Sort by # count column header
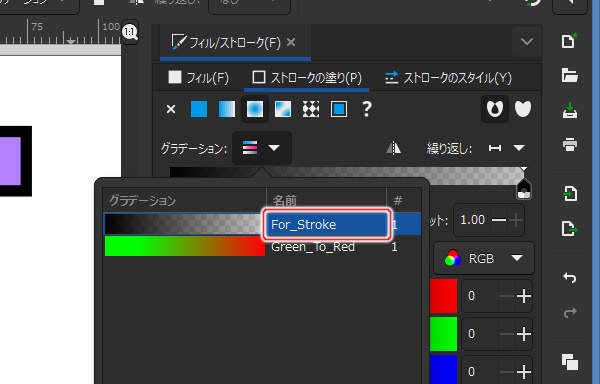 click(404, 200)
